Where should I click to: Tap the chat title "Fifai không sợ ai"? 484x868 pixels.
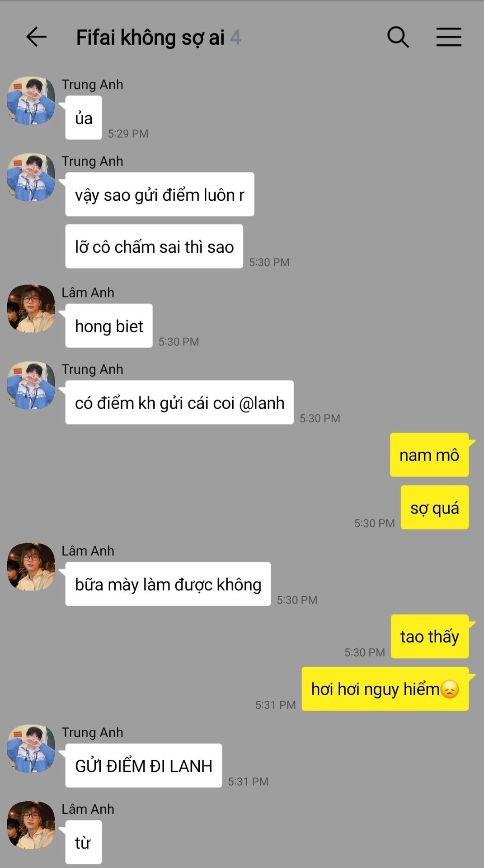[x=150, y=38]
